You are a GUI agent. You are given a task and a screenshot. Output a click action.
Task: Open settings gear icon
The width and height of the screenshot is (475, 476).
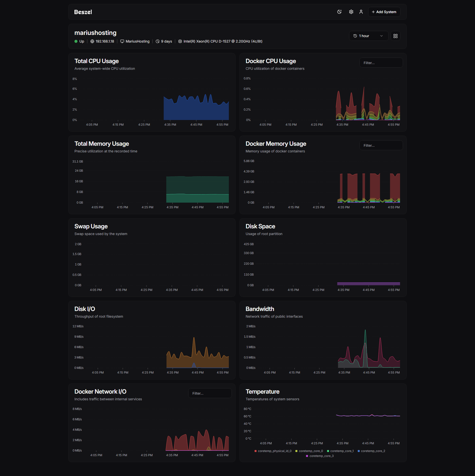pos(351,12)
